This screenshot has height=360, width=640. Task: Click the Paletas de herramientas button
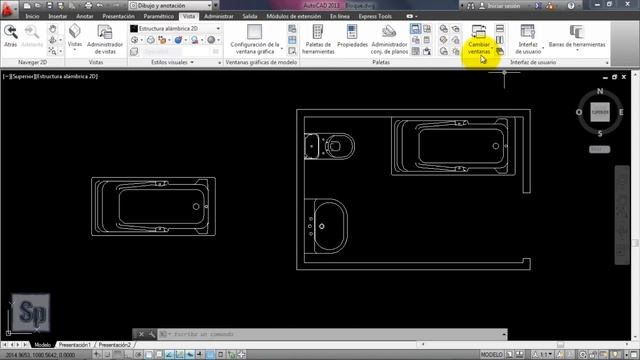318,39
